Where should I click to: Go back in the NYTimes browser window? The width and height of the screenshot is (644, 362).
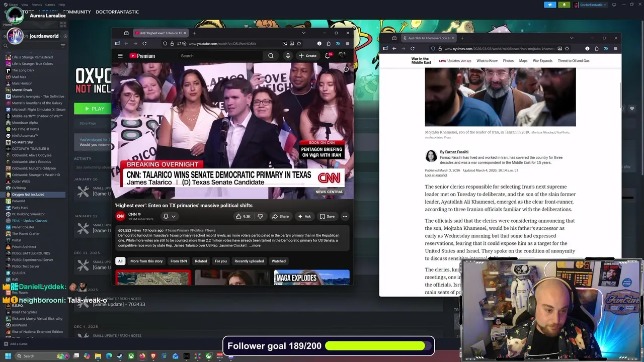pyautogui.click(x=394, y=49)
